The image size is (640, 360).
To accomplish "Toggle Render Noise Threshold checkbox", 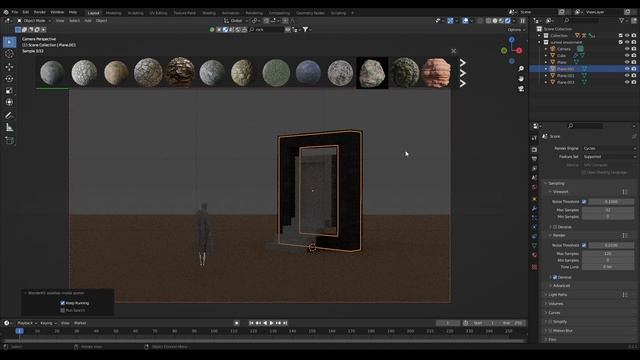I will 584,245.
